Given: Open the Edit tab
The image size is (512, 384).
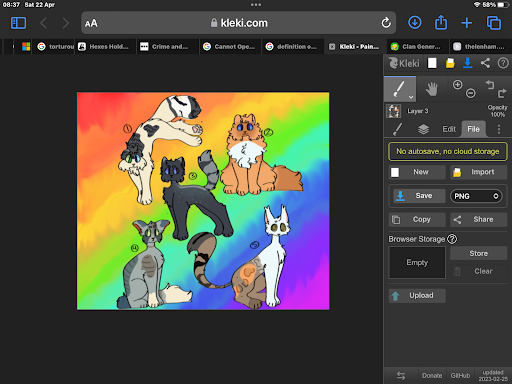Looking at the screenshot, I should coord(449,129).
